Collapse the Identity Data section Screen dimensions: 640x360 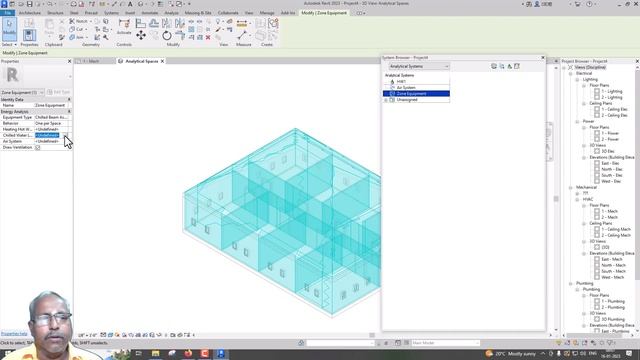(x=69, y=100)
